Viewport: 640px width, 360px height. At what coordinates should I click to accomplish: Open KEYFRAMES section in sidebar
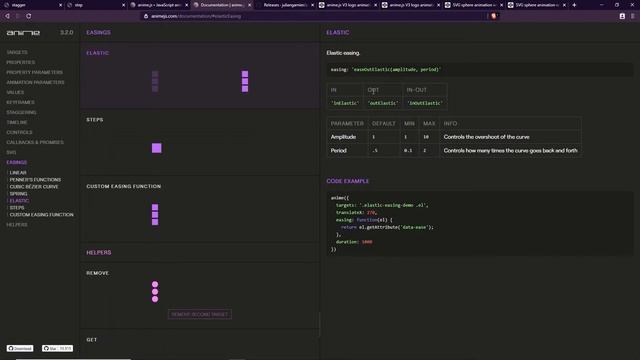[x=20, y=102]
